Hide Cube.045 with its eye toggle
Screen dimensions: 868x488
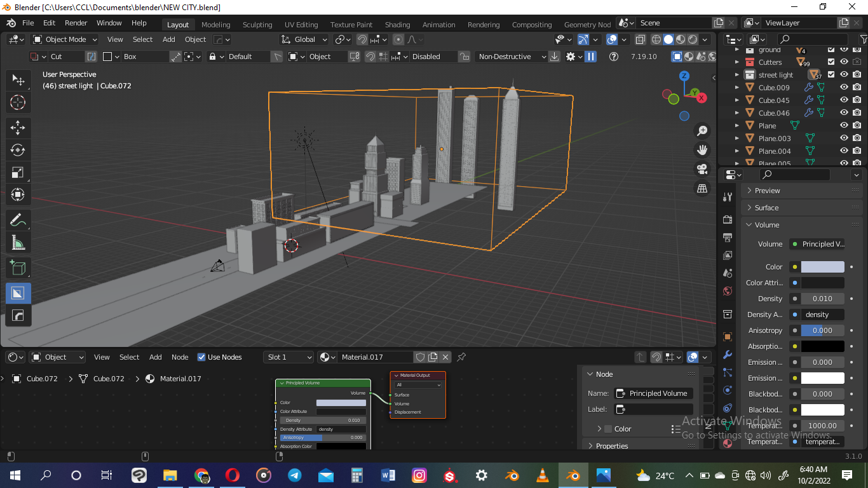click(x=844, y=100)
